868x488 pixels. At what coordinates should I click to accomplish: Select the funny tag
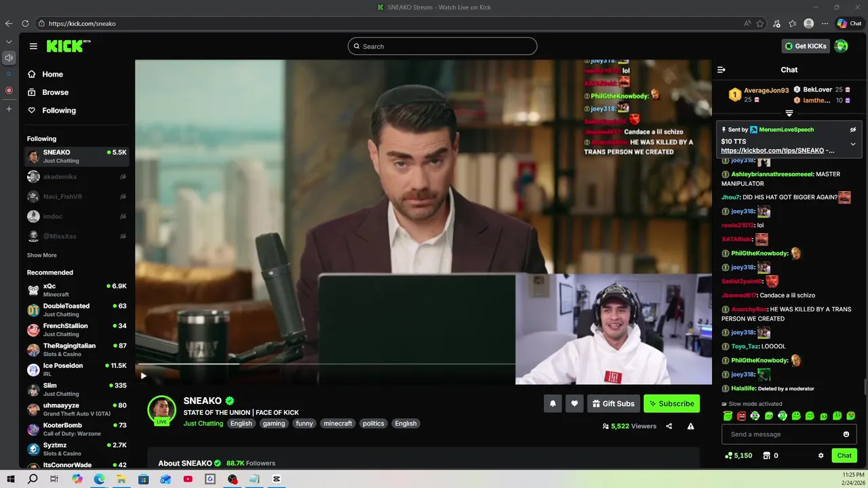tap(304, 424)
